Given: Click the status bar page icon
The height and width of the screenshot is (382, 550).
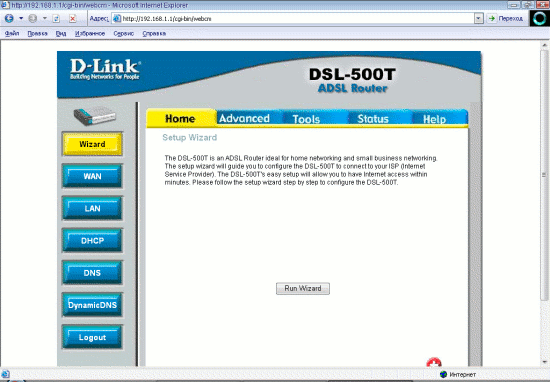Looking at the screenshot, I should point(5,374).
